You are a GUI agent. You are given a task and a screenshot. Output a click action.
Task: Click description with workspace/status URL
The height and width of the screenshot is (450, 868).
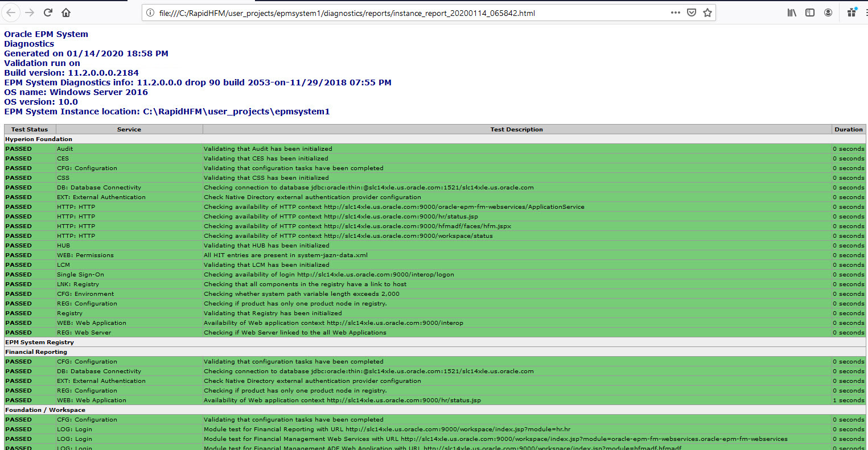[348, 236]
